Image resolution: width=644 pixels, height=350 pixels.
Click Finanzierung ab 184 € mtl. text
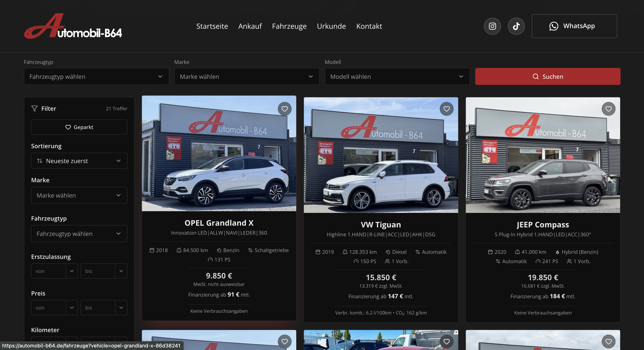coord(543,296)
